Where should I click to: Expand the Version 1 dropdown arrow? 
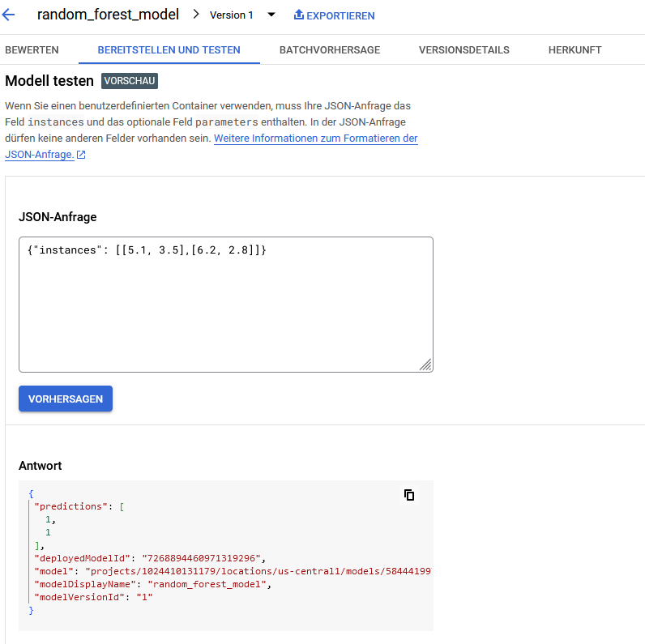271,15
